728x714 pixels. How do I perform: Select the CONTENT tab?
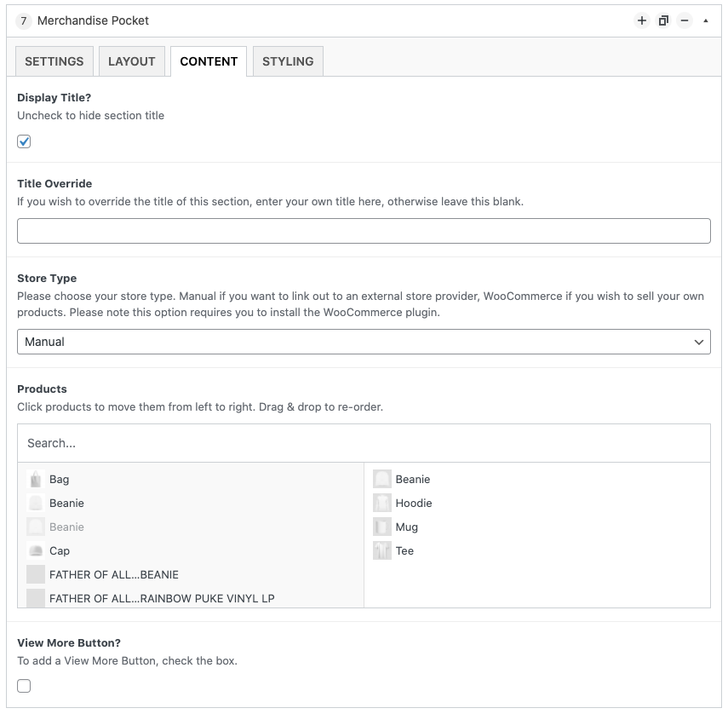pos(209,60)
